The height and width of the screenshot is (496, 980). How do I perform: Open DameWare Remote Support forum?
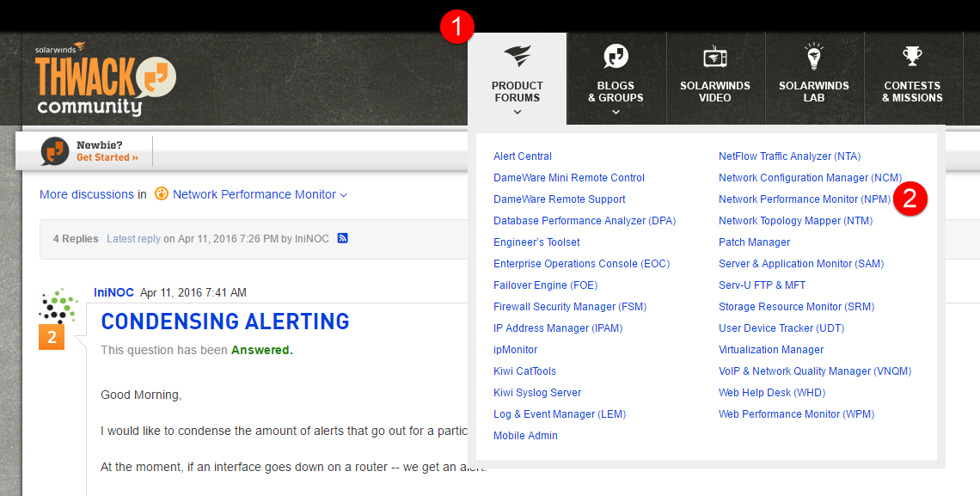(560, 199)
